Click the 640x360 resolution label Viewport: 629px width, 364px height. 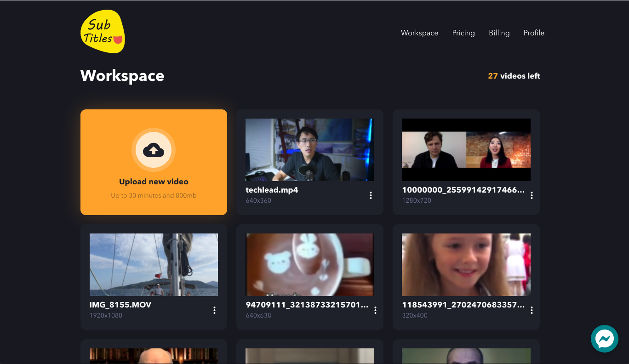click(258, 201)
